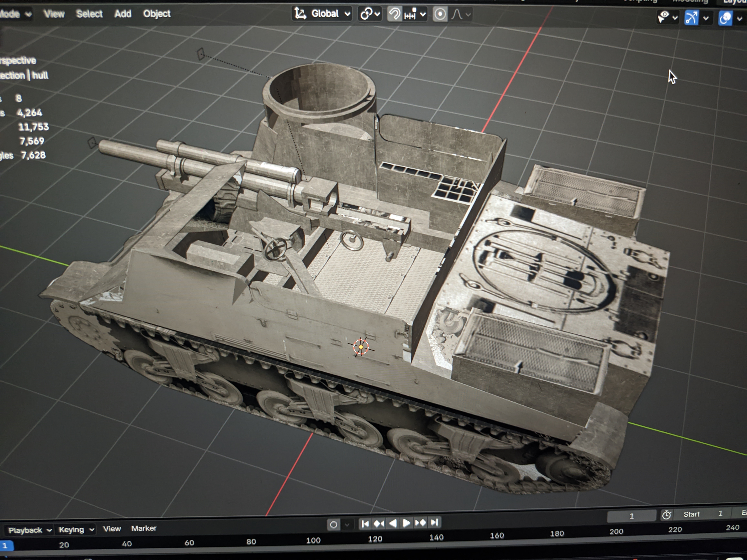
Task: Open the proportional falloff curve dropdown
Action: [461, 15]
